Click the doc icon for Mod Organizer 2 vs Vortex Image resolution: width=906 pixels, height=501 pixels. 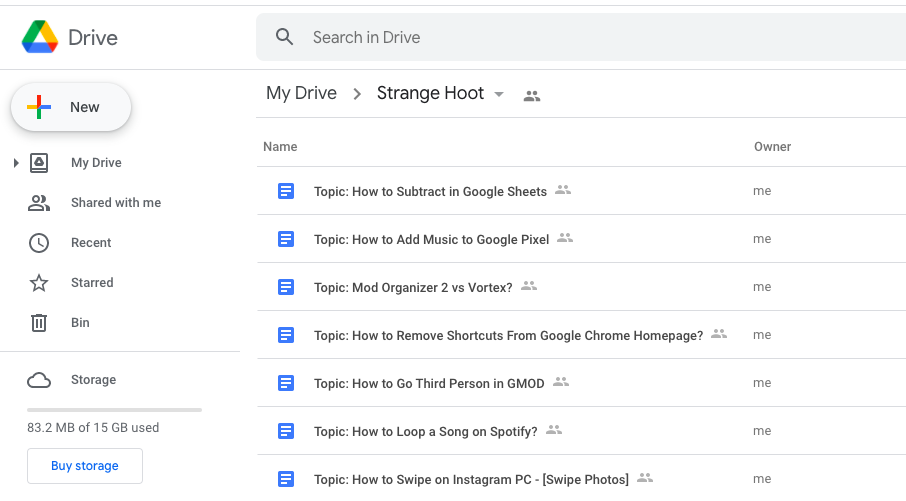(286, 287)
